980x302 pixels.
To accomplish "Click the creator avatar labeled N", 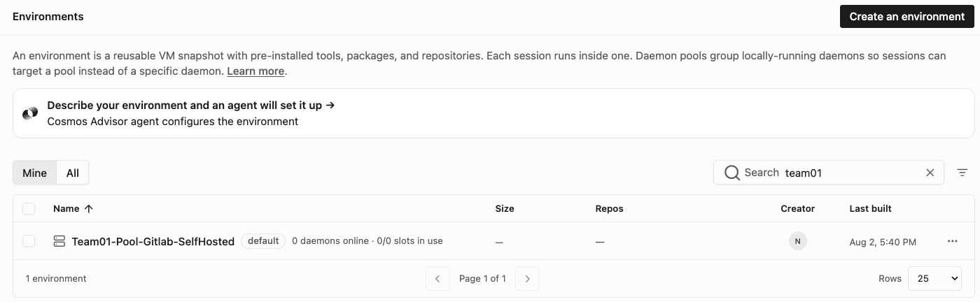I will 798,241.
